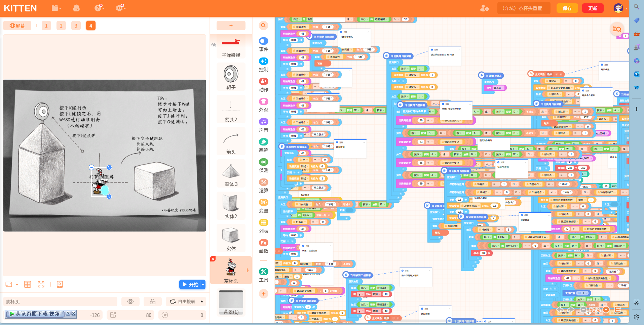Open the 侦测 (Sensing) block category

(264, 166)
